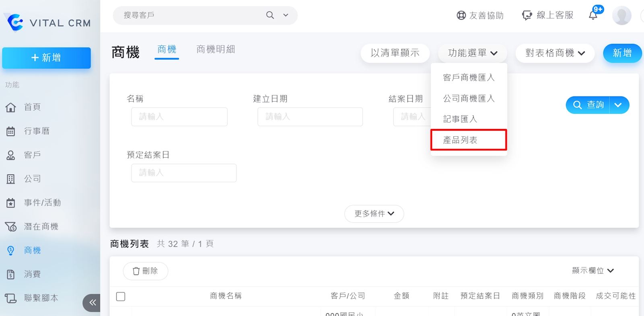
Task: Open the 客戶 customers sidebar icon
Action: click(11, 155)
